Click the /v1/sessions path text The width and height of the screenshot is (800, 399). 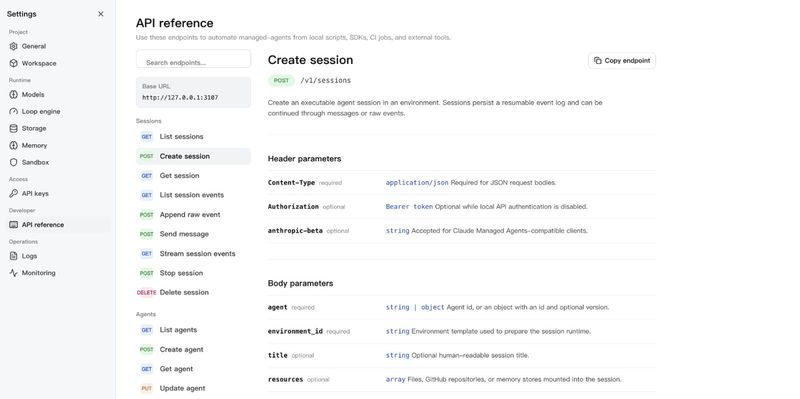point(326,81)
